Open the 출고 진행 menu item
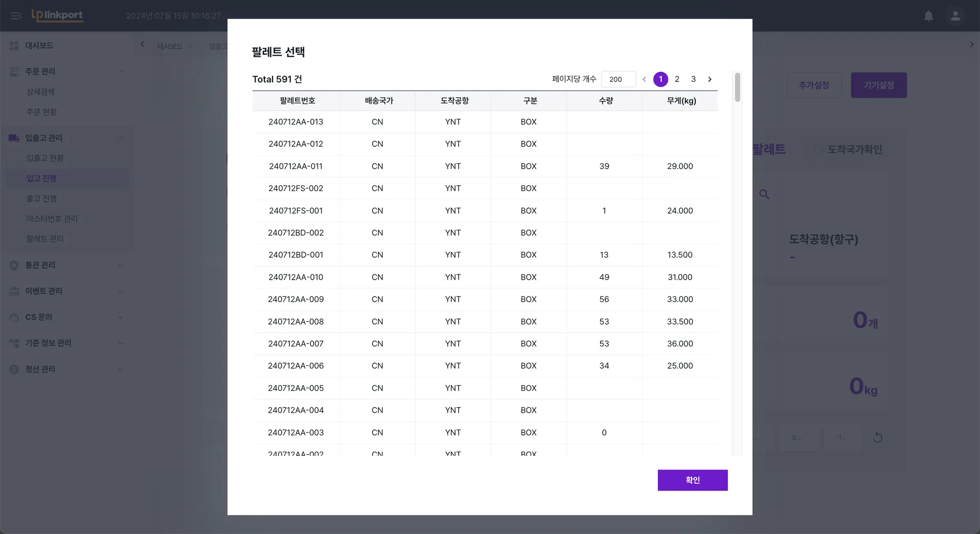Viewport: 980px width, 534px height. click(42, 198)
